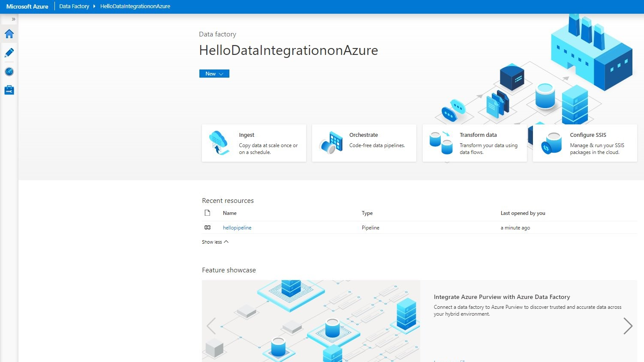The width and height of the screenshot is (644, 362).
Task: Click the Orchestrate pipeline icon
Action: point(331,143)
